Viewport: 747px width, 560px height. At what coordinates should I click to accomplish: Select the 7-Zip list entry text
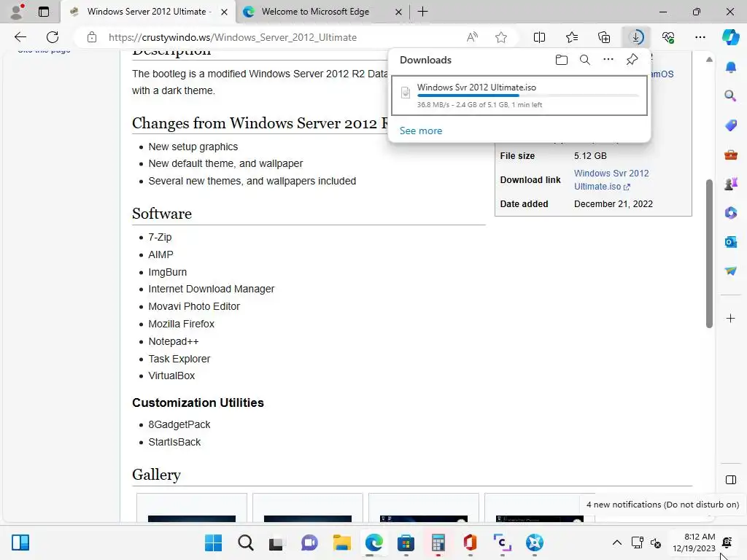(x=160, y=237)
